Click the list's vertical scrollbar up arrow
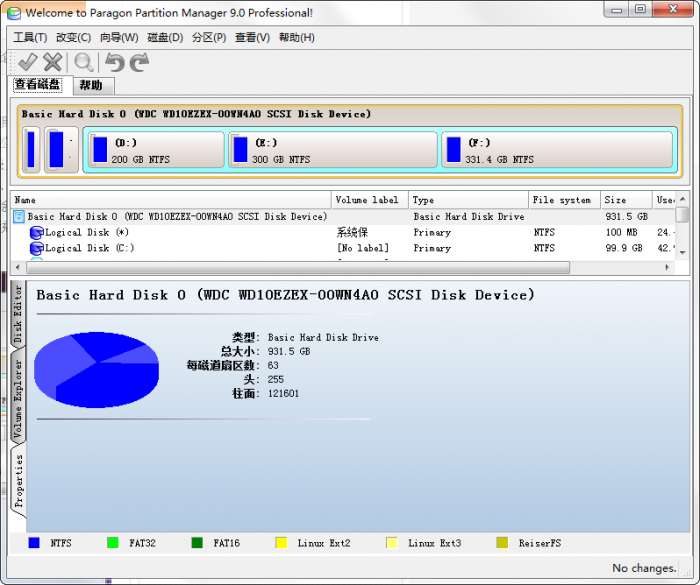Viewport: 700px width, 585px height. click(x=683, y=199)
